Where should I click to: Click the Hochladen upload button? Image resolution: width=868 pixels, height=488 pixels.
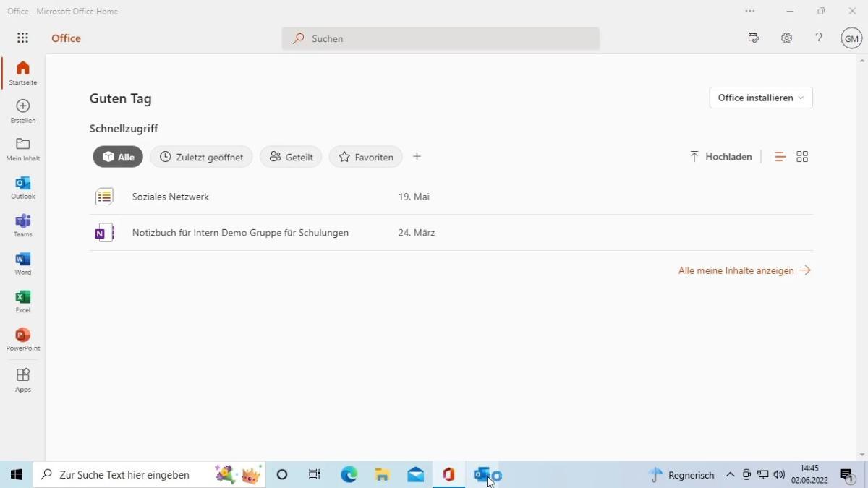tap(720, 157)
